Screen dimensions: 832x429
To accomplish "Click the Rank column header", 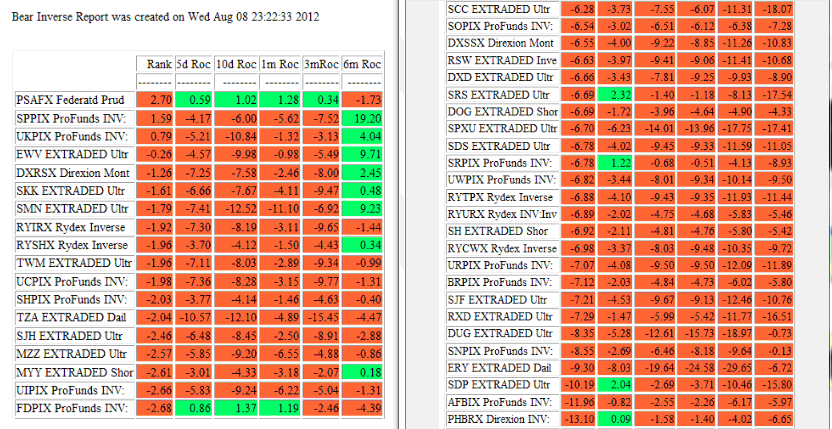I will point(154,64).
